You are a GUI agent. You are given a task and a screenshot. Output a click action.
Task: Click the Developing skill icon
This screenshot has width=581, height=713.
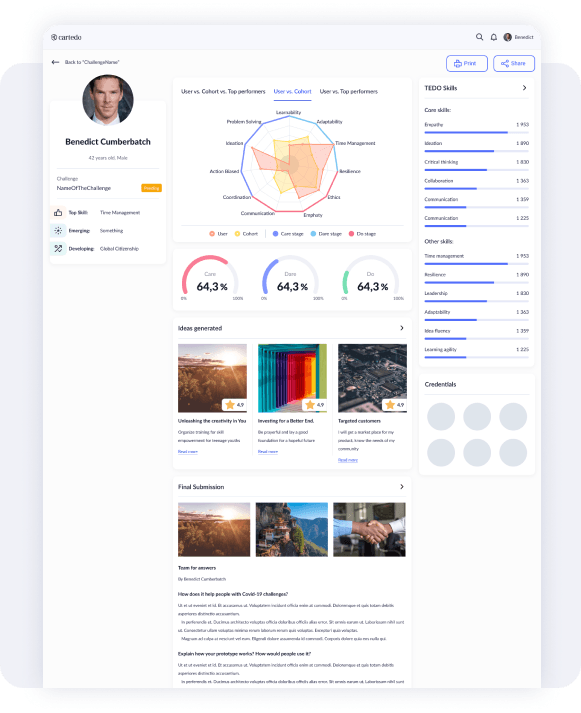click(58, 249)
